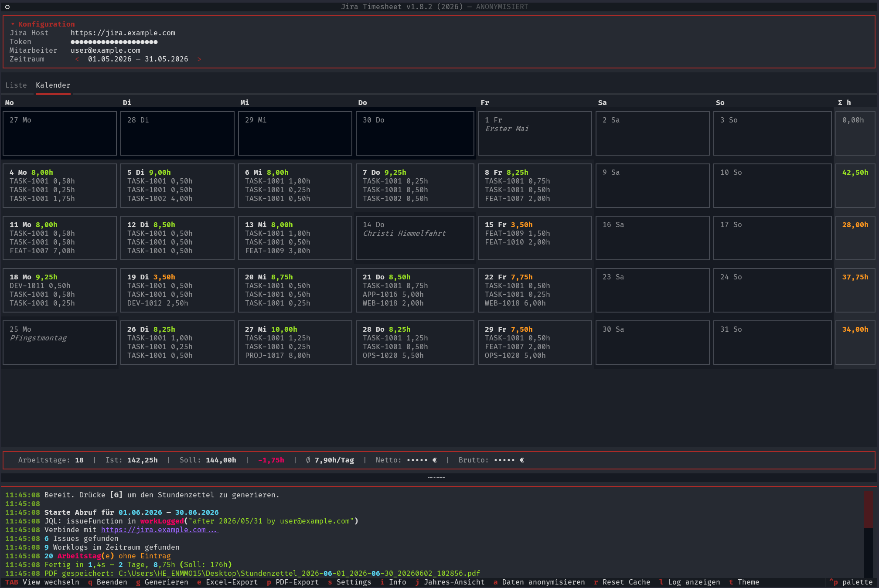Go to previous month with left arrow
Screen dimensions: 879x588
77,59
